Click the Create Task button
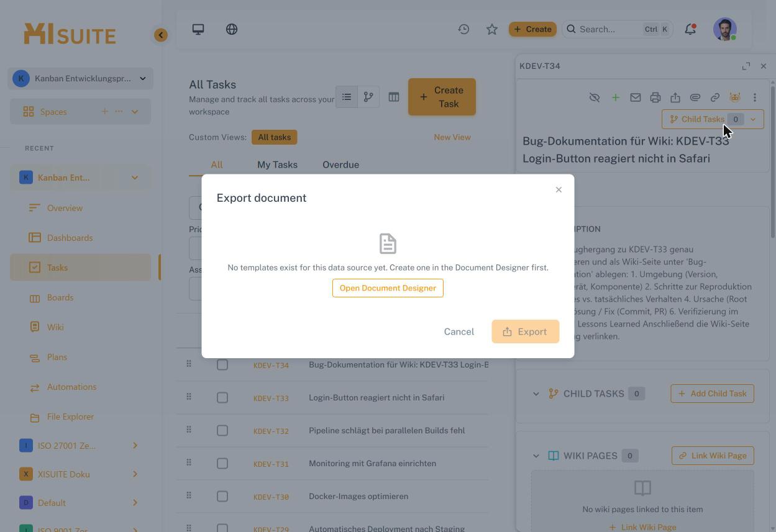 pos(442,97)
